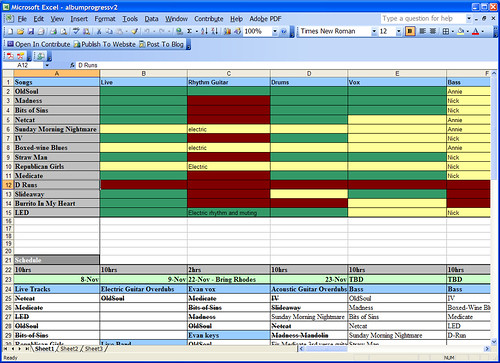Sort descending with the Z-A icon
The height and width of the screenshot is (363, 500).
pos(215,31)
